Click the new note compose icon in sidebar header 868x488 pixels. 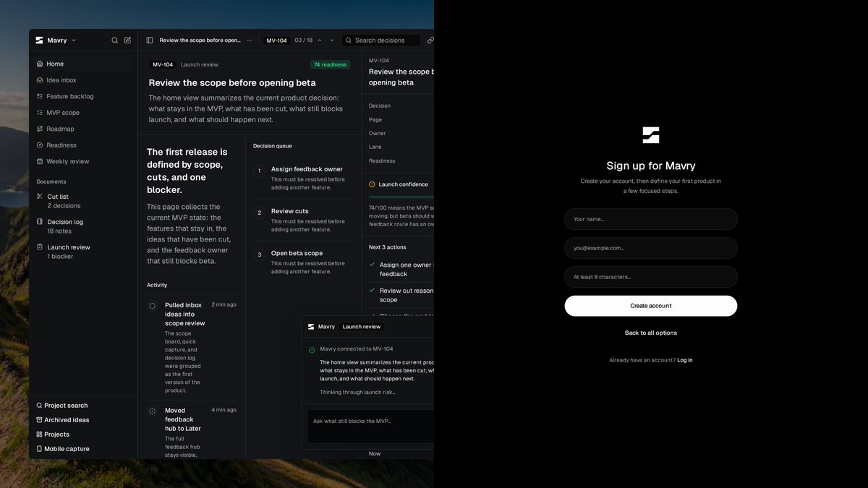(128, 40)
